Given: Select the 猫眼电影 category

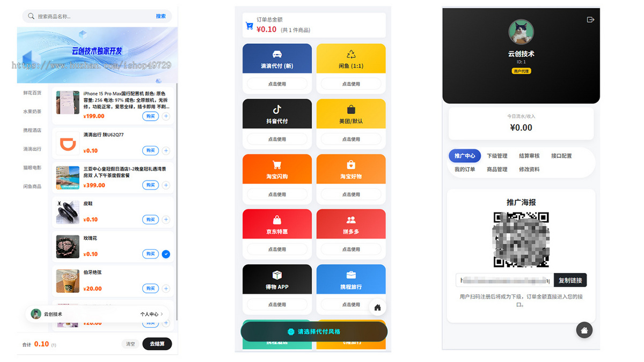Looking at the screenshot, I should pyautogui.click(x=32, y=168).
